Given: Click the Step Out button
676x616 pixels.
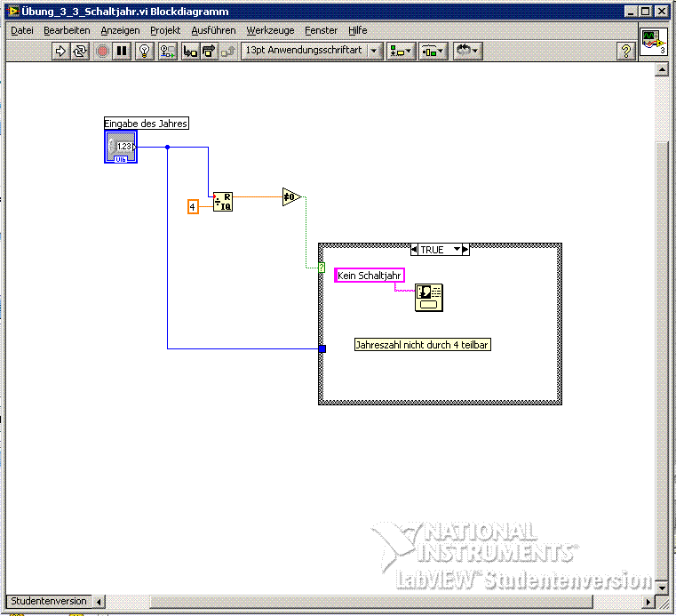Looking at the screenshot, I should click(x=228, y=51).
